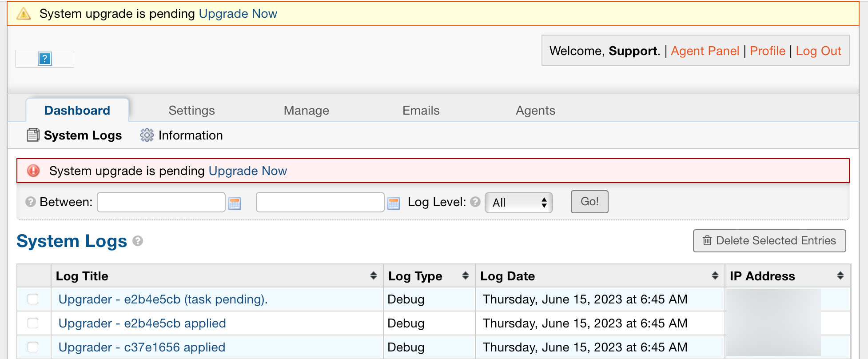Screen dimensions: 868x359
Task: Click help tip icon beside Log Level
Action: tap(475, 202)
